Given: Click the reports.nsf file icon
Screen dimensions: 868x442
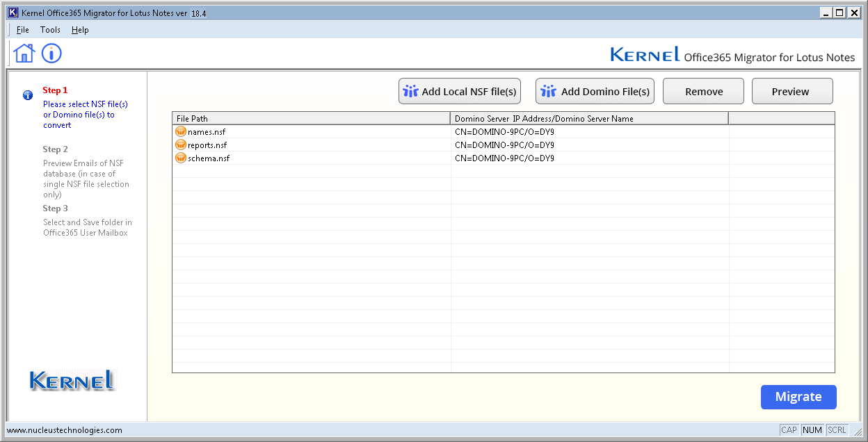Looking at the screenshot, I should pyautogui.click(x=181, y=145).
